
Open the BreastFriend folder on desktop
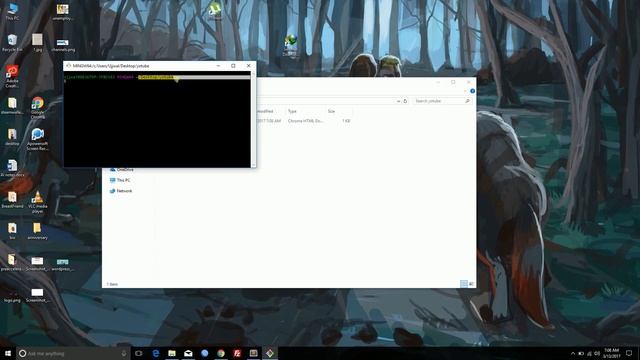coord(12,200)
